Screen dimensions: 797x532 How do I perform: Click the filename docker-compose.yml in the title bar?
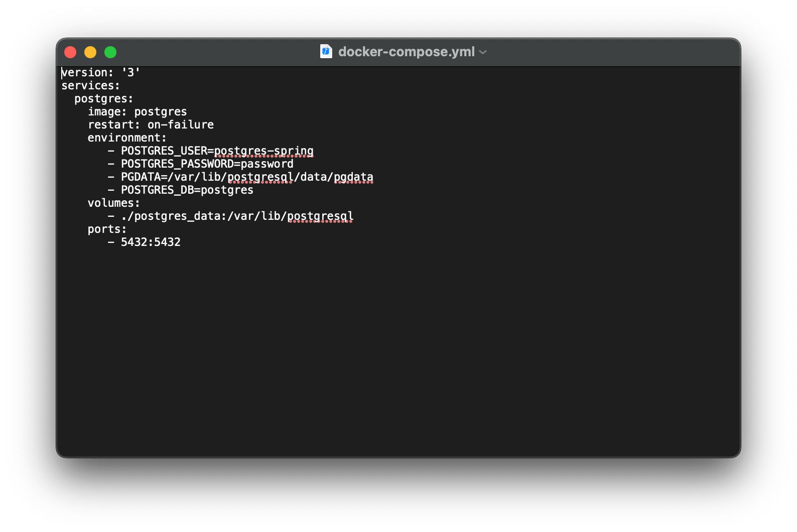[x=407, y=51]
